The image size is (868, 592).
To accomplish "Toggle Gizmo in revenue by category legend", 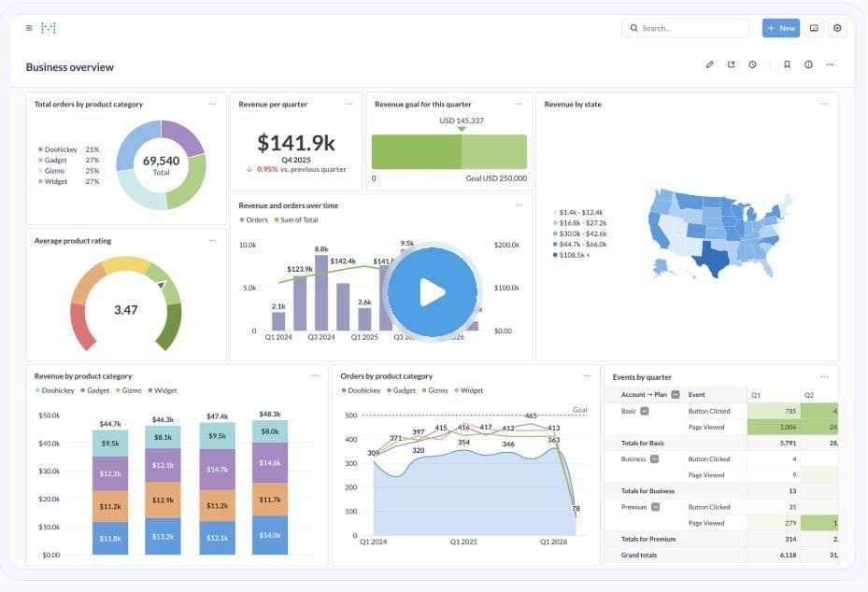I will pos(129,390).
